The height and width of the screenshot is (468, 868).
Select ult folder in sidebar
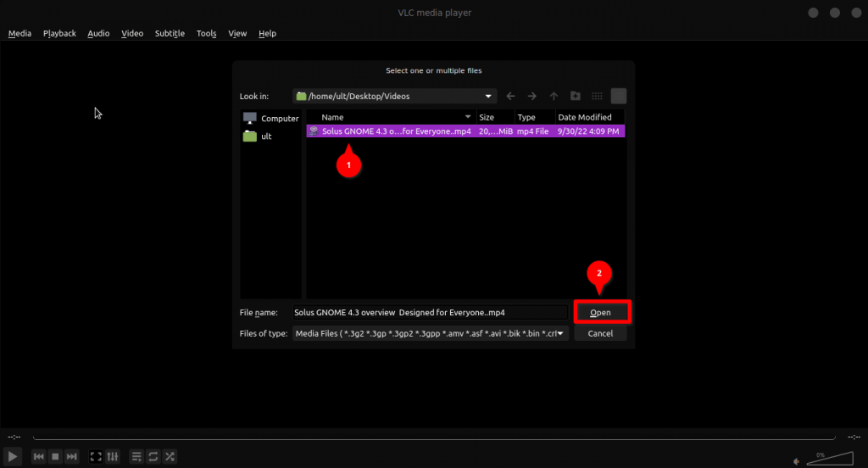258,136
